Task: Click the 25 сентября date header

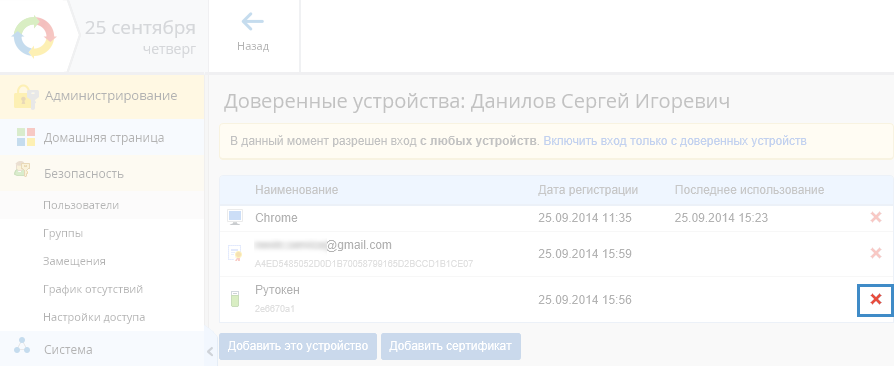Action: (140, 27)
